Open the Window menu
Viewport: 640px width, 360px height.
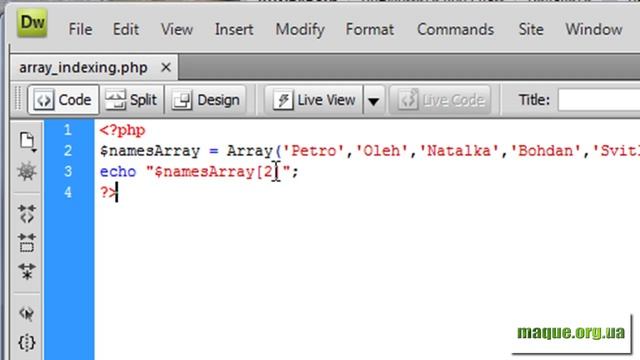point(593,29)
